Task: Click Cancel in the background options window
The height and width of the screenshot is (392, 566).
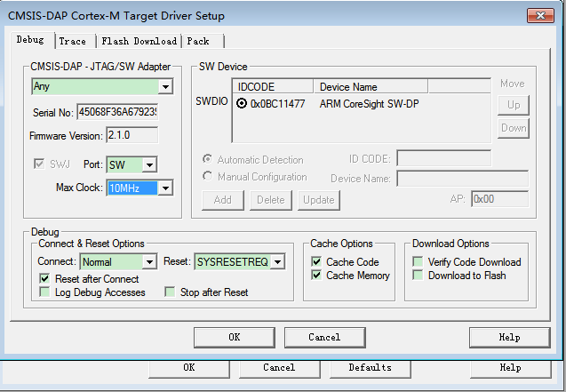Action: pos(279,368)
